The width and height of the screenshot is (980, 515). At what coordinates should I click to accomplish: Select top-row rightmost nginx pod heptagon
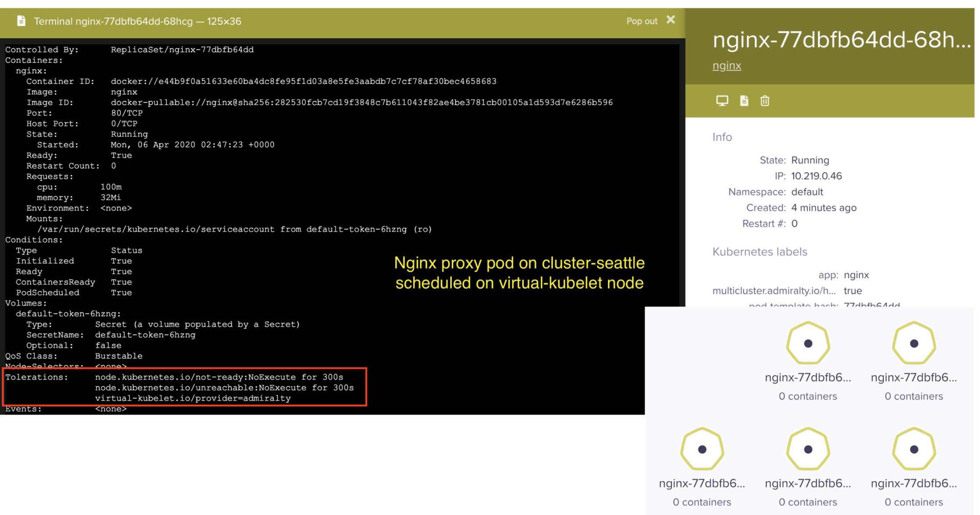tap(914, 343)
